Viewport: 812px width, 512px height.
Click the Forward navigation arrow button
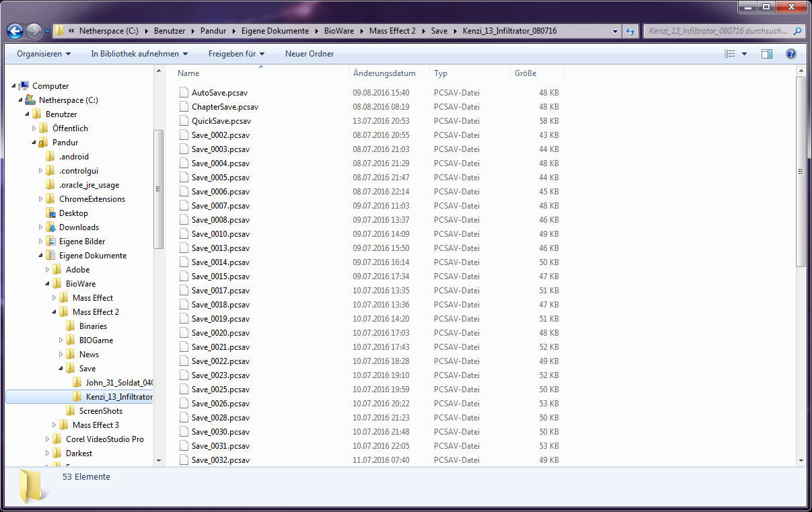tap(34, 31)
